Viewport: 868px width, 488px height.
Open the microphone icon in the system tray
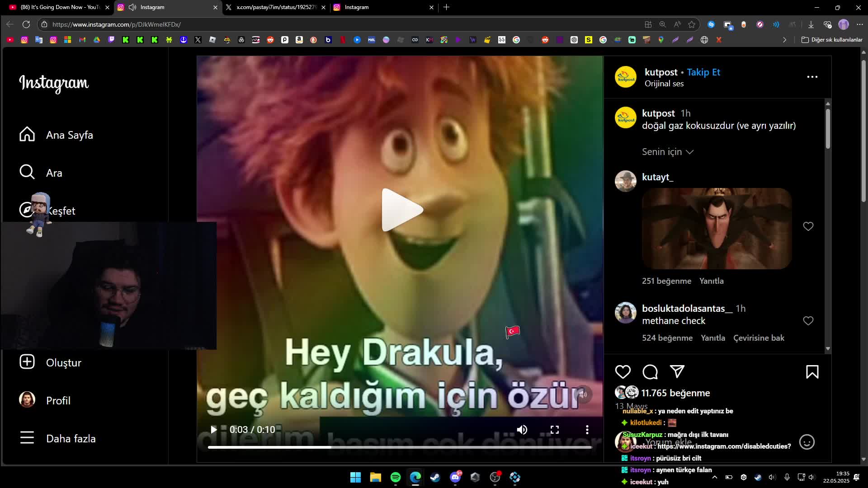[787, 477]
